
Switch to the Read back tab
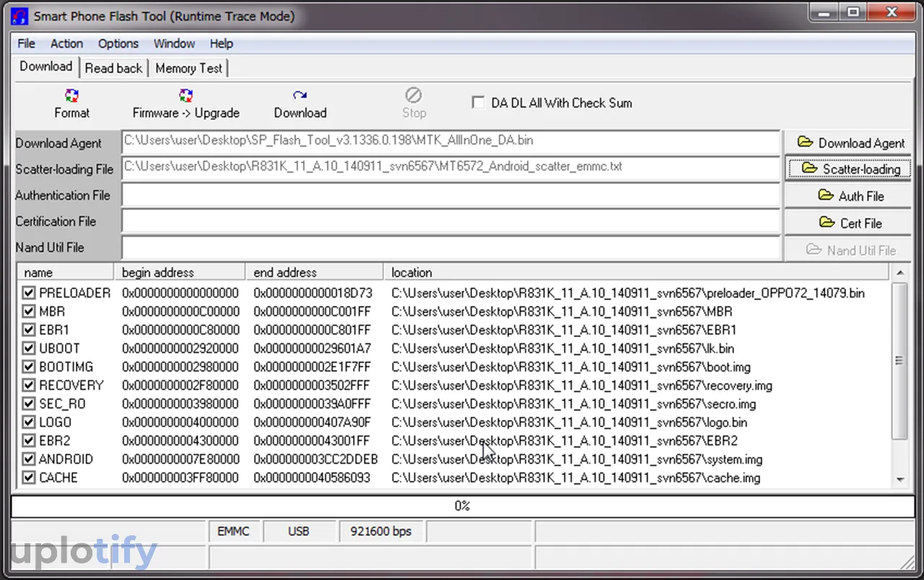click(113, 69)
